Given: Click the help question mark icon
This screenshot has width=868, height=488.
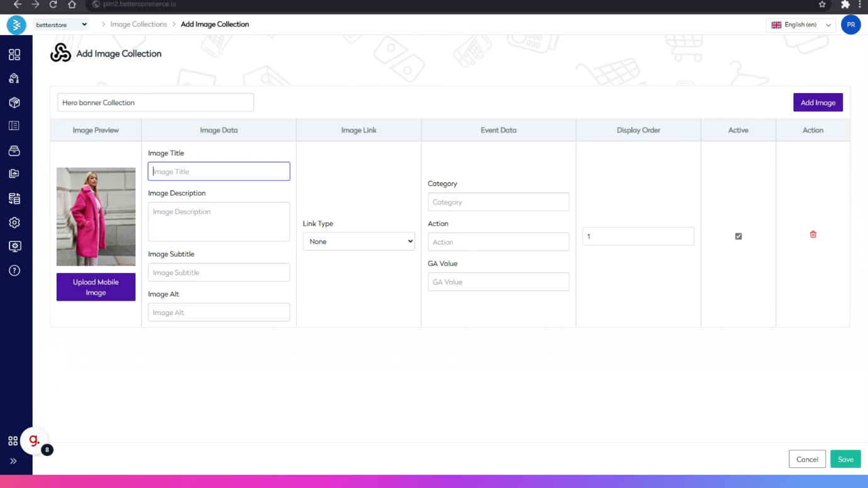Looking at the screenshot, I should tap(14, 270).
